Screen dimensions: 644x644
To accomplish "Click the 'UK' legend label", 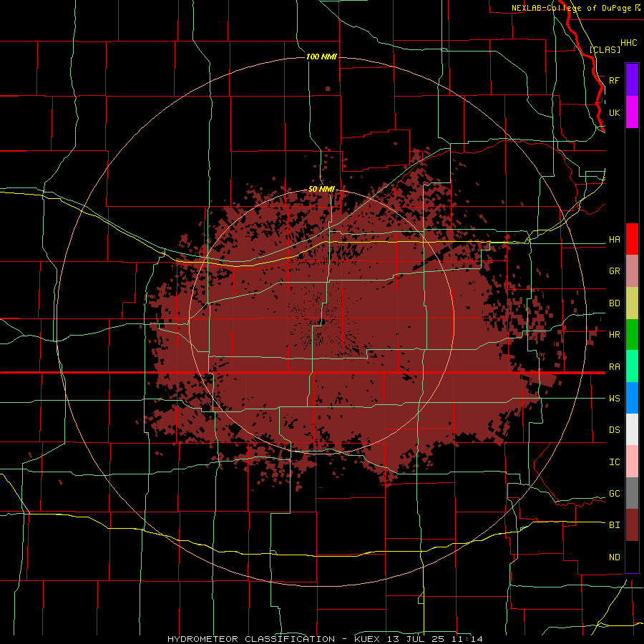I will click(x=614, y=112).
